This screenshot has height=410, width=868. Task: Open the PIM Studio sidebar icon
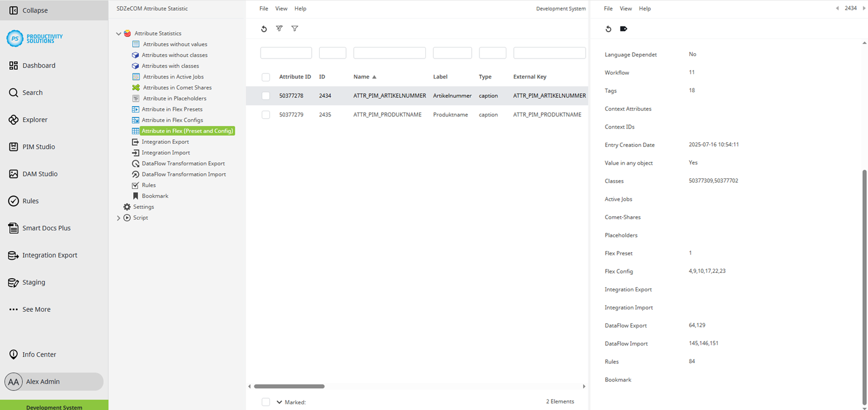[x=14, y=147]
